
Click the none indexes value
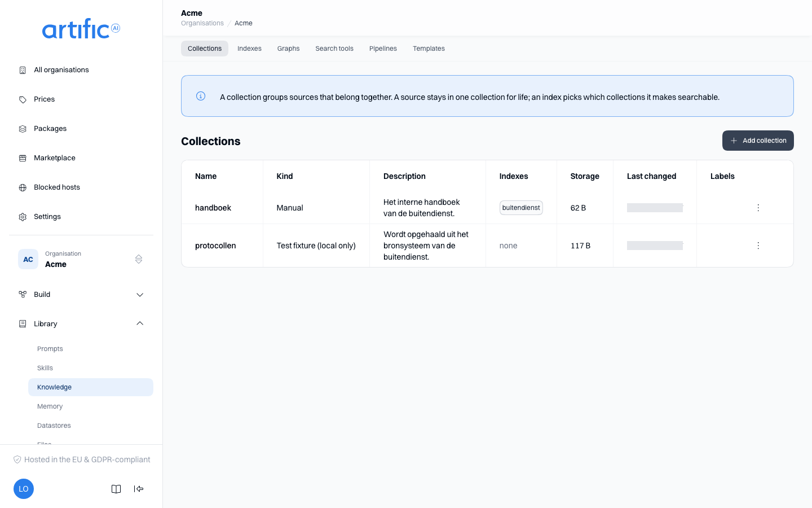508,246
